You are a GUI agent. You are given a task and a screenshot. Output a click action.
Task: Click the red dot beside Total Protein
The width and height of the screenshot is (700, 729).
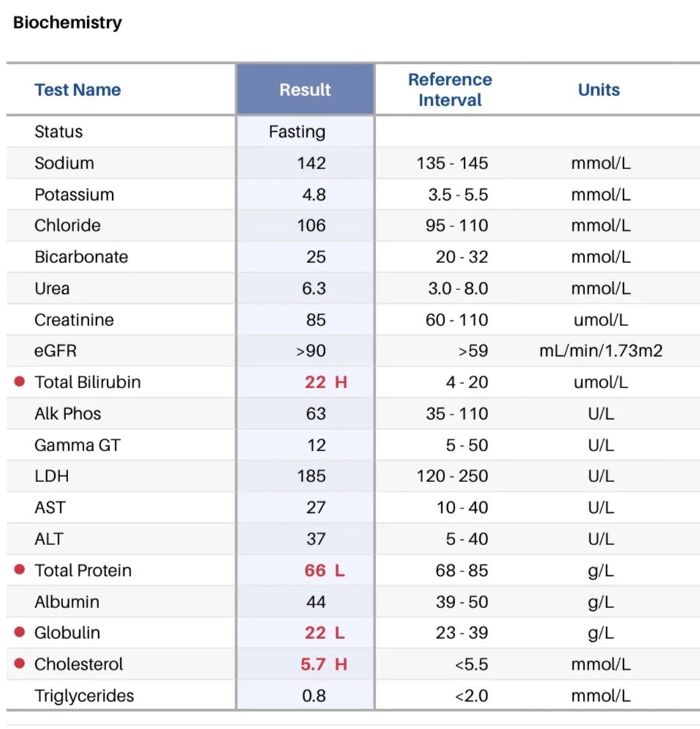tap(20, 569)
